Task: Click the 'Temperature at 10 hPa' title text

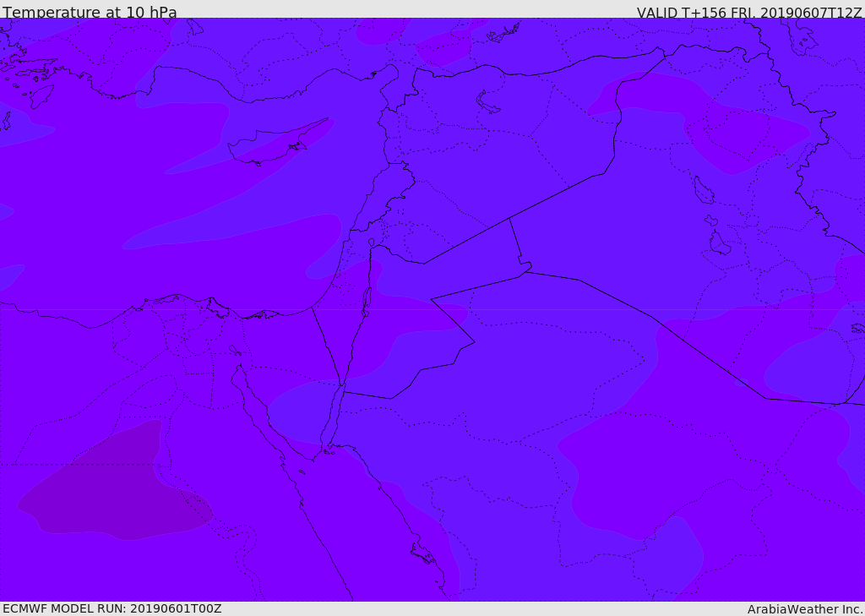Action: (90, 12)
